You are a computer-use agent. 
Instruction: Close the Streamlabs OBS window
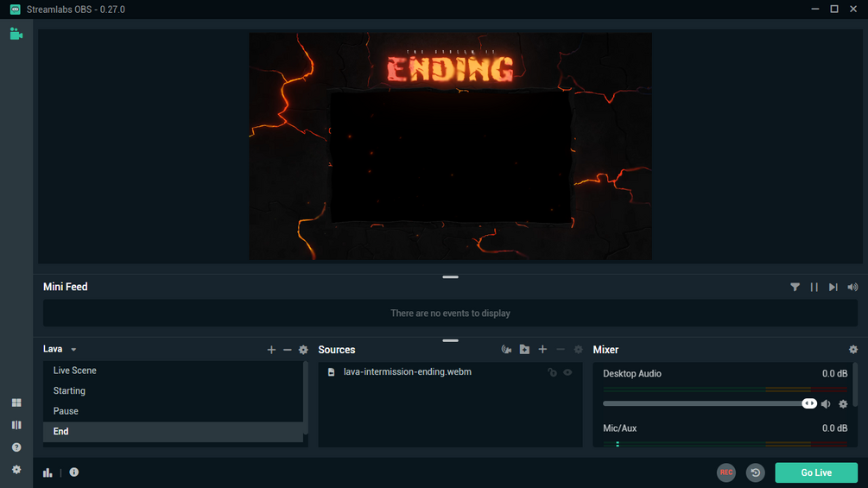coord(853,9)
